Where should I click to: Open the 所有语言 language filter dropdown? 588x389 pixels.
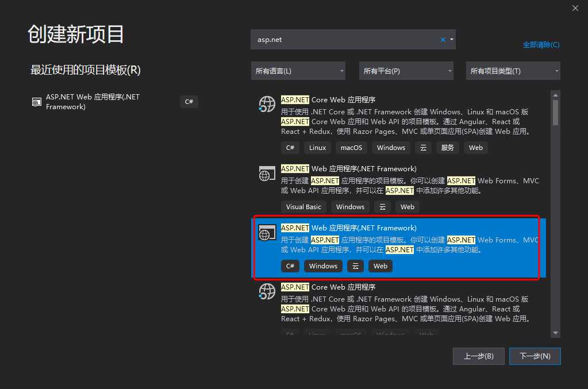point(298,71)
